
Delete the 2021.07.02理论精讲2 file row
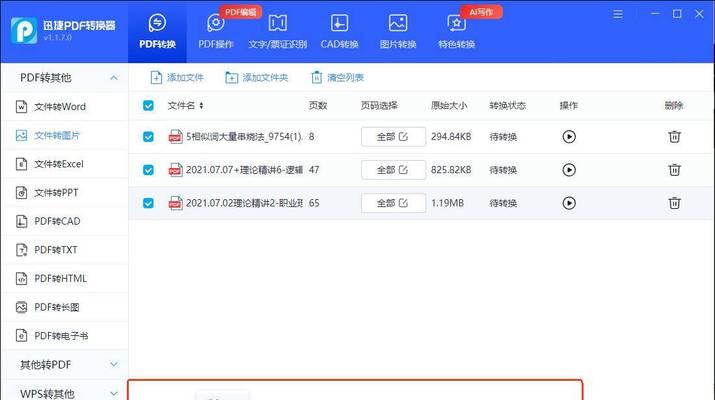(x=674, y=203)
